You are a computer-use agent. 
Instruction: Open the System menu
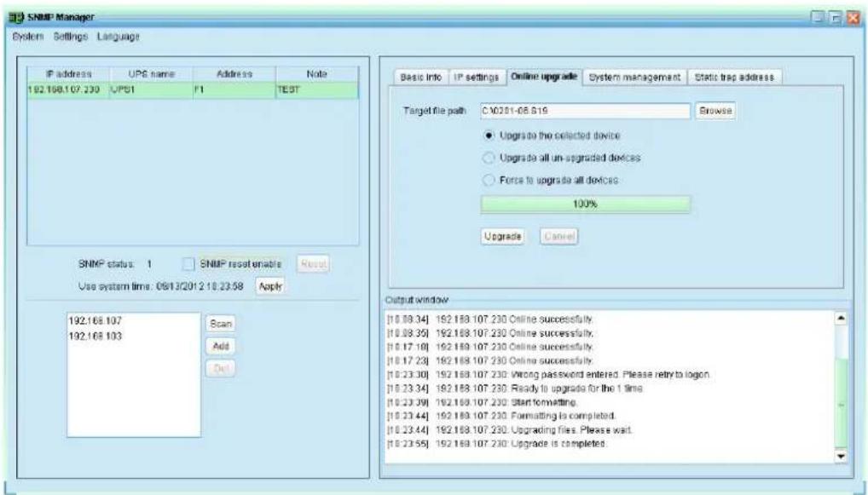pyautogui.click(x=27, y=37)
